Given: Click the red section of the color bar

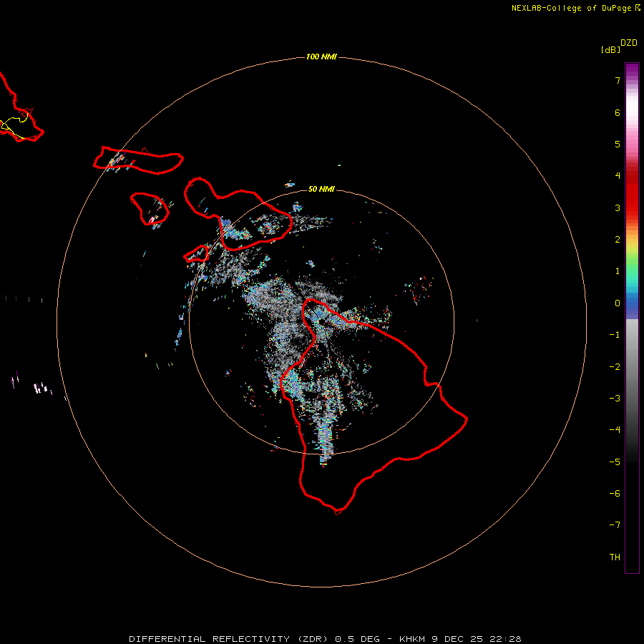Looking at the screenshot, I should coord(632,191).
